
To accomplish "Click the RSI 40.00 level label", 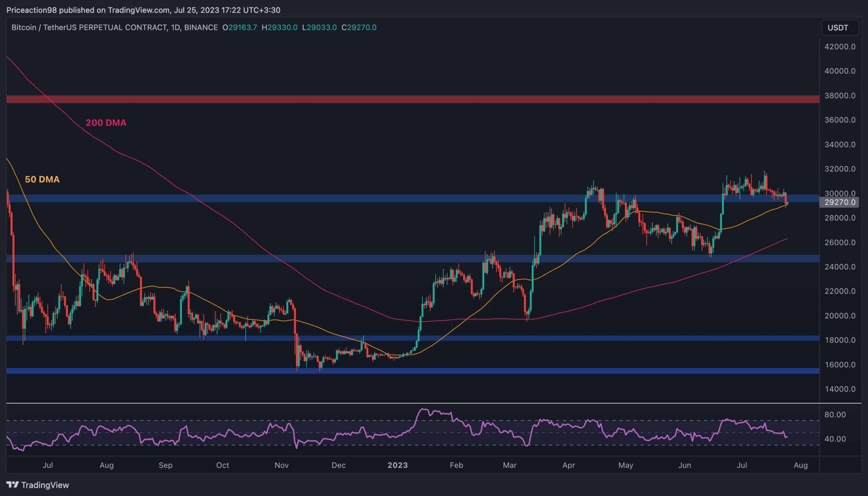I will (835, 439).
